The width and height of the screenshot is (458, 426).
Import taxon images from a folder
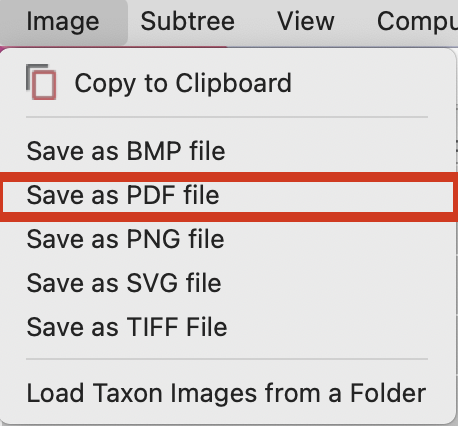point(226,393)
